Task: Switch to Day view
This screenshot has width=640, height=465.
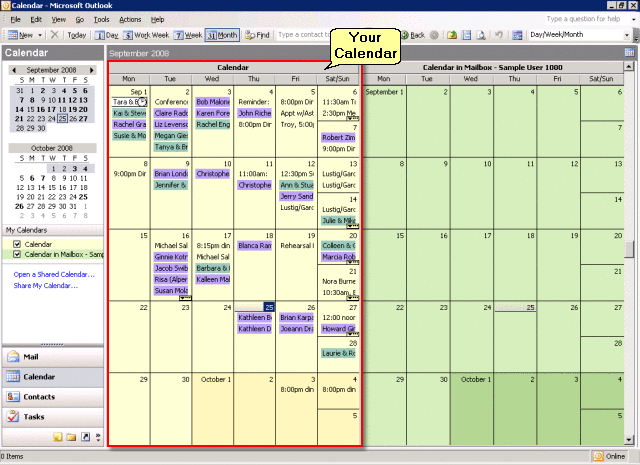Action: coord(107,35)
